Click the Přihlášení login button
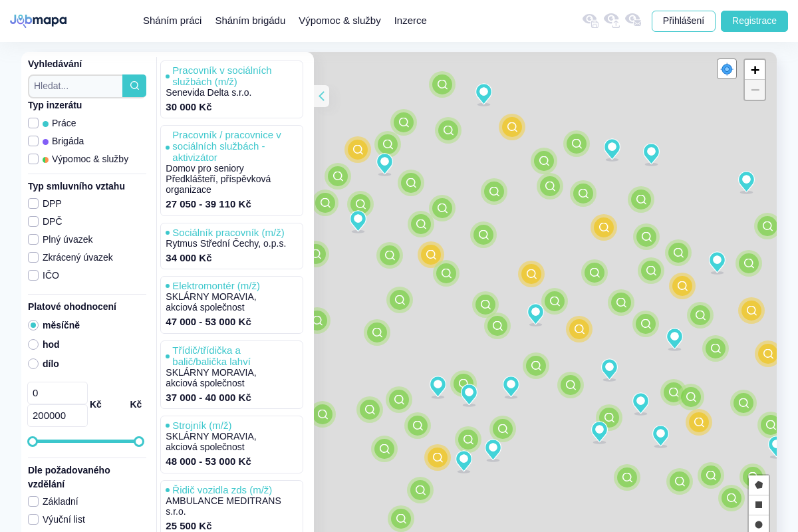The image size is (798, 532). [x=684, y=21]
